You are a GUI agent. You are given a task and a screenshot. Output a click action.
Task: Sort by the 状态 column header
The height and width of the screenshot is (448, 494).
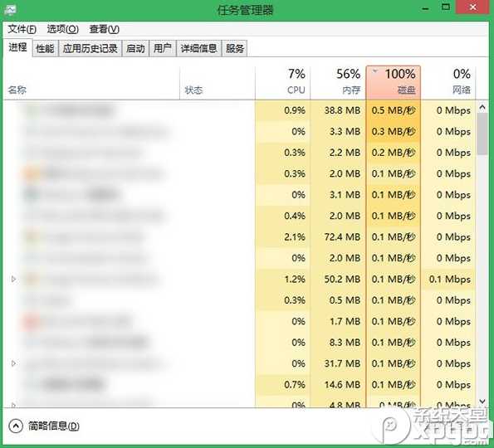pyautogui.click(x=218, y=83)
